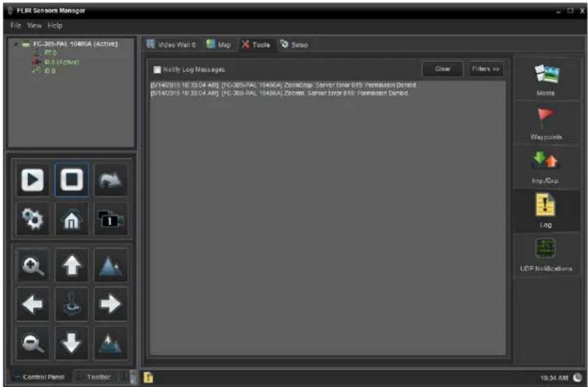
Task: Open the Imp./Exp. tool
Action: coord(546,167)
